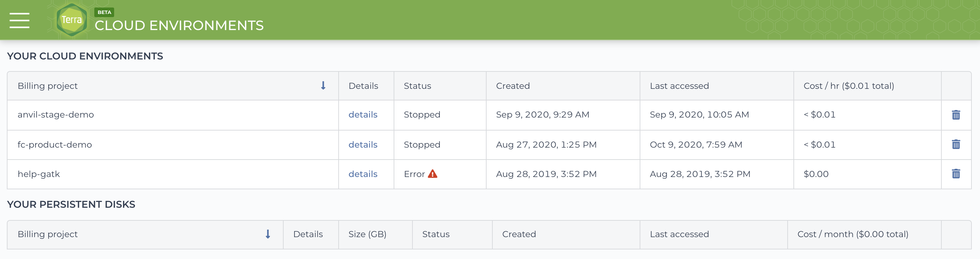Delete the help-gatk cloud environment

tap(956, 174)
